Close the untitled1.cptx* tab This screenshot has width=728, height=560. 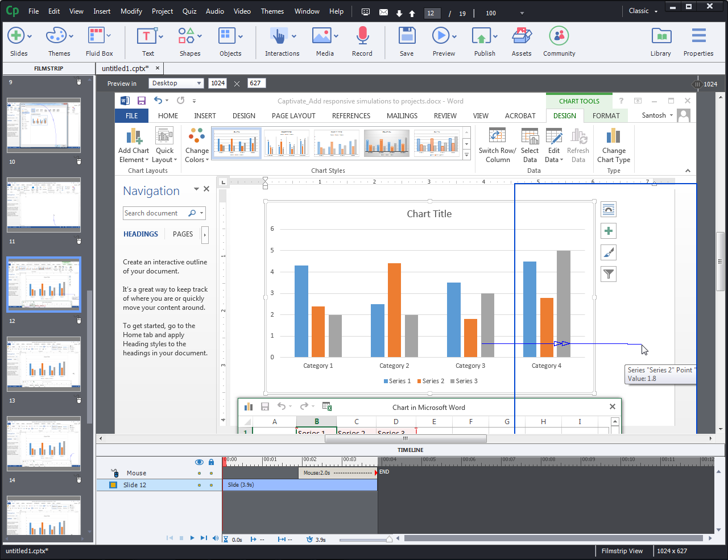click(x=158, y=68)
